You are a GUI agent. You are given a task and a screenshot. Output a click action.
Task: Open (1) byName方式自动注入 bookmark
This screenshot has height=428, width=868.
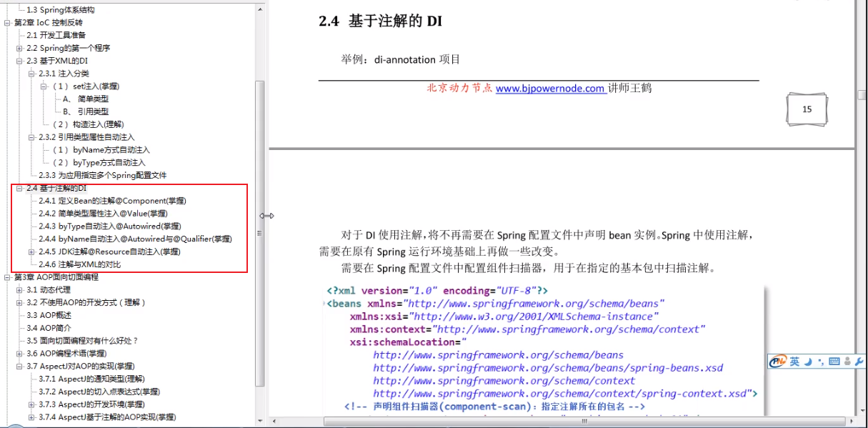click(x=101, y=150)
